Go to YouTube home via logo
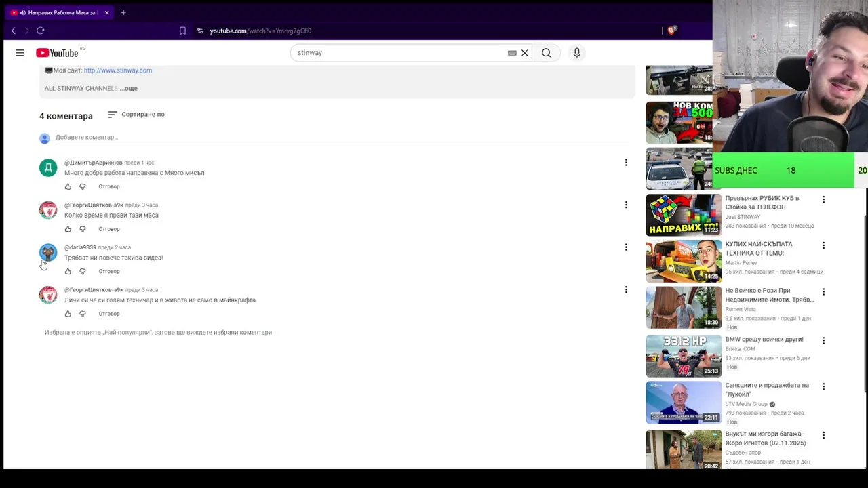 coord(58,53)
